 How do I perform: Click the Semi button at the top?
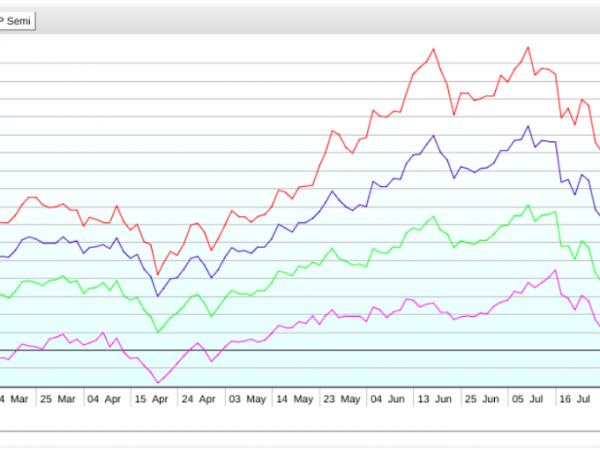pos(16,21)
